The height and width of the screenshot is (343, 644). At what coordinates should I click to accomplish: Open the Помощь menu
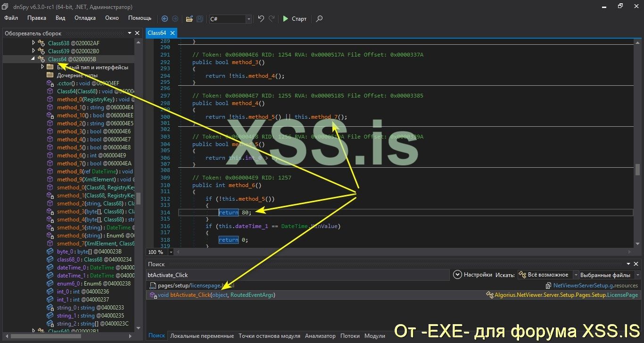[x=140, y=18]
